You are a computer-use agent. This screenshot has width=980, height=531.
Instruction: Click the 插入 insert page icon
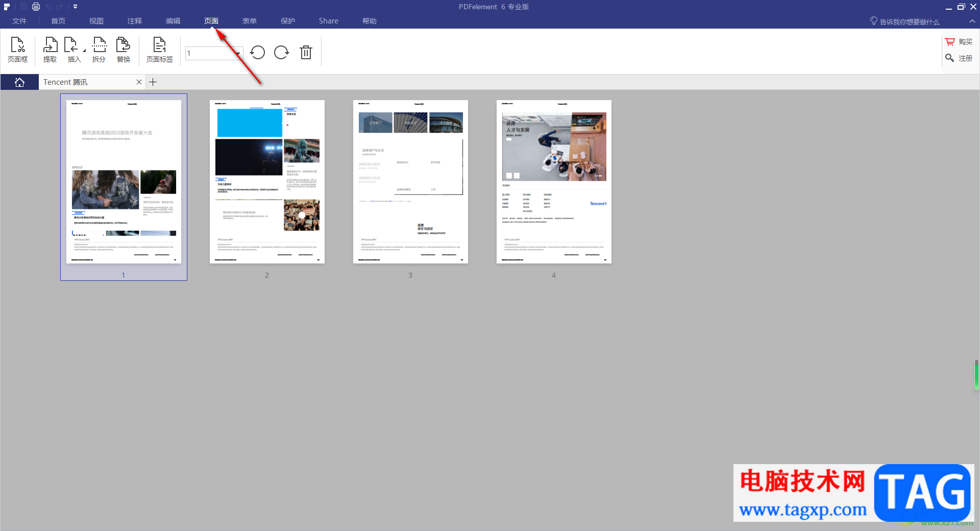72,50
